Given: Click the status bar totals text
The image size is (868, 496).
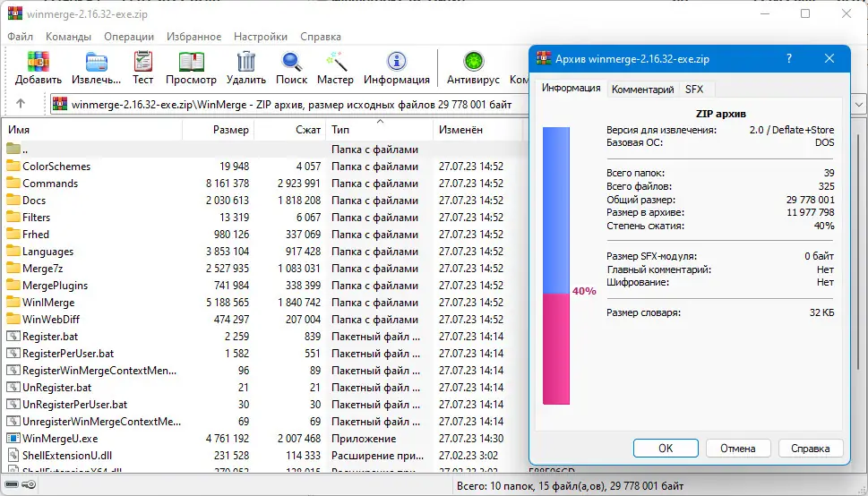Looking at the screenshot, I should click(570, 486).
